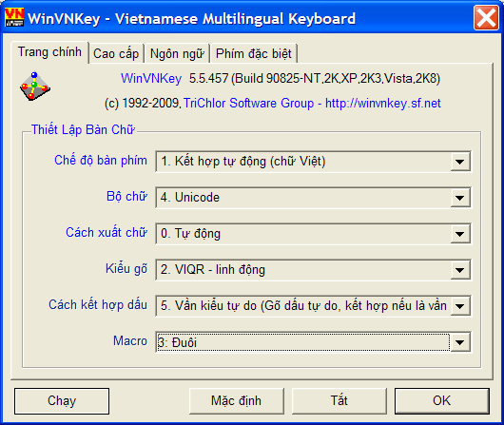Click the Mặc định button

[237, 401]
